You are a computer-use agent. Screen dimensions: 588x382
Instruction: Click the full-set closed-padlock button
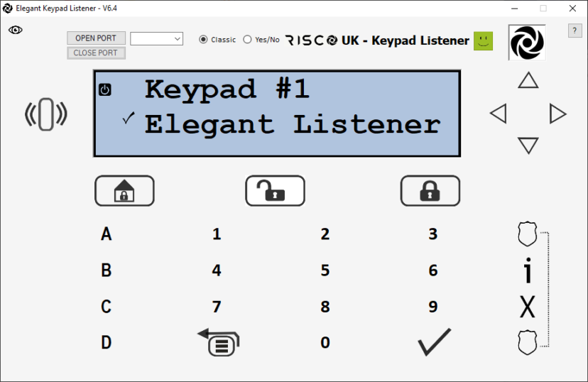[430, 191]
